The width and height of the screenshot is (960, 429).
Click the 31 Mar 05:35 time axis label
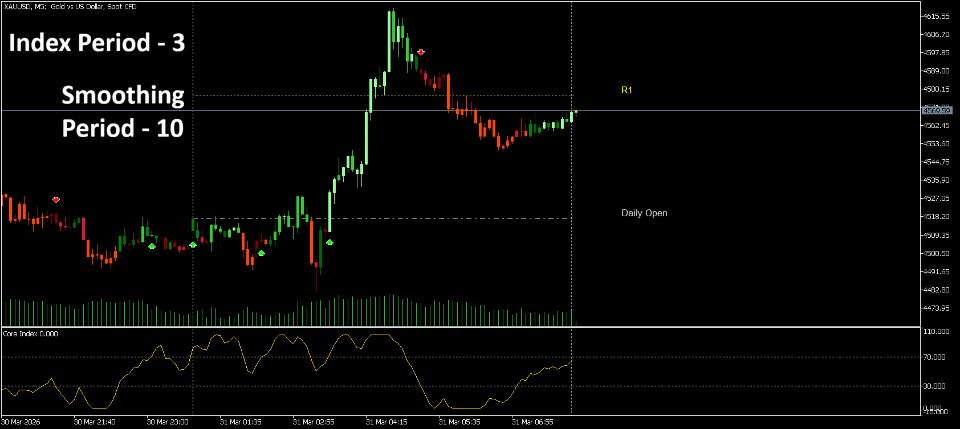459,422
